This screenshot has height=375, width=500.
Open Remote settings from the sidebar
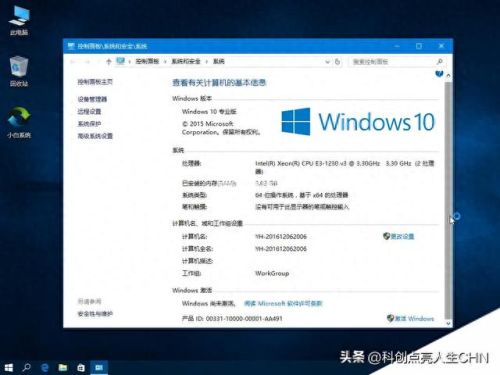(x=89, y=112)
